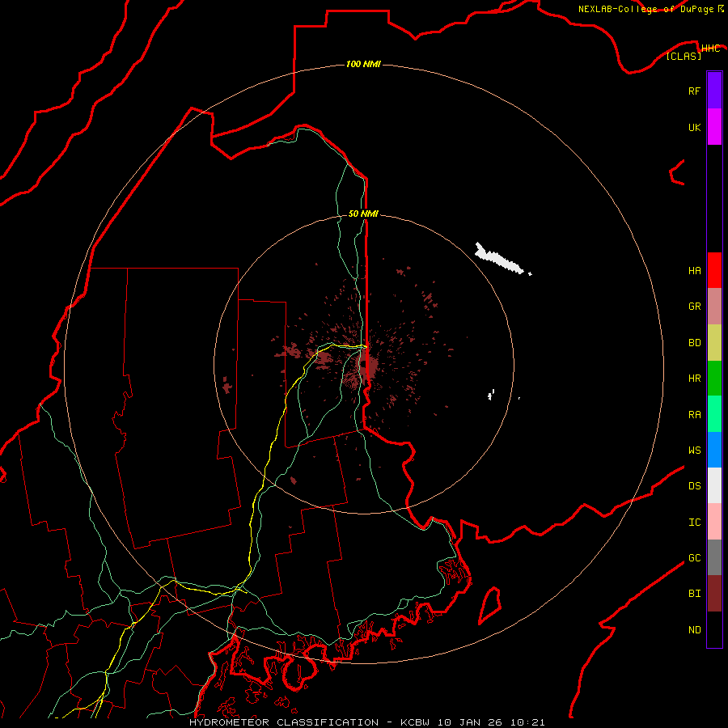Screen dimensions: 728x728
Task: Click the DS white legend swatch
Action: [x=714, y=485]
